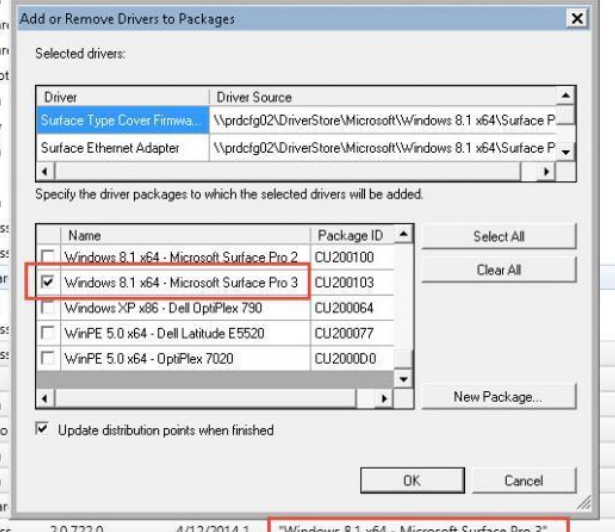Open the New Package dialog

point(499,397)
